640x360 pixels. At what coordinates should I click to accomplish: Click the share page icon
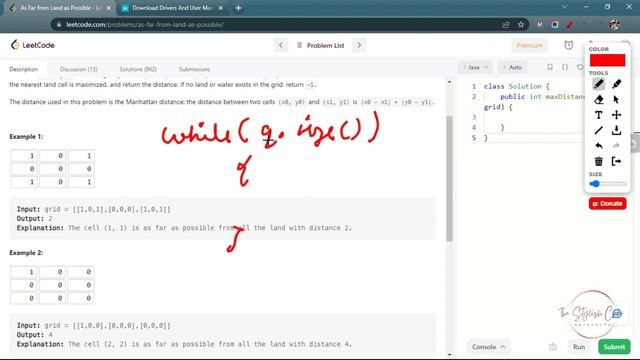(506, 24)
